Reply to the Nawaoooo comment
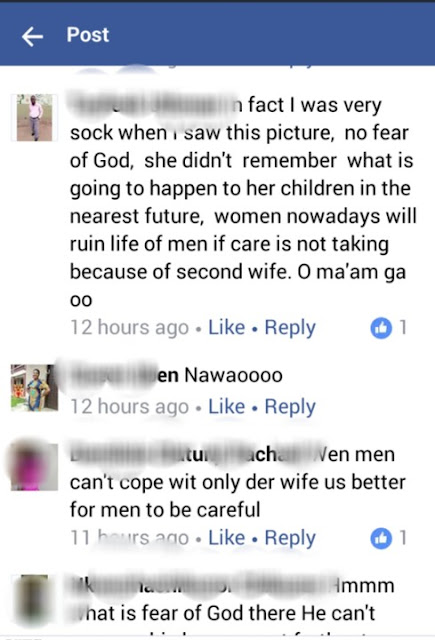Image resolution: width=435 pixels, height=640 pixels. click(x=290, y=407)
